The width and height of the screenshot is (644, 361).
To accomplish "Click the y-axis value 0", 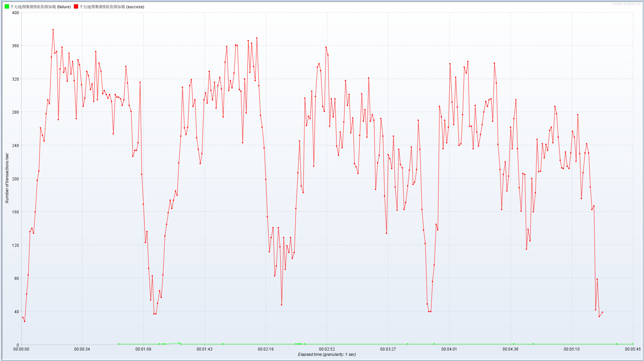I will pos(18,345).
